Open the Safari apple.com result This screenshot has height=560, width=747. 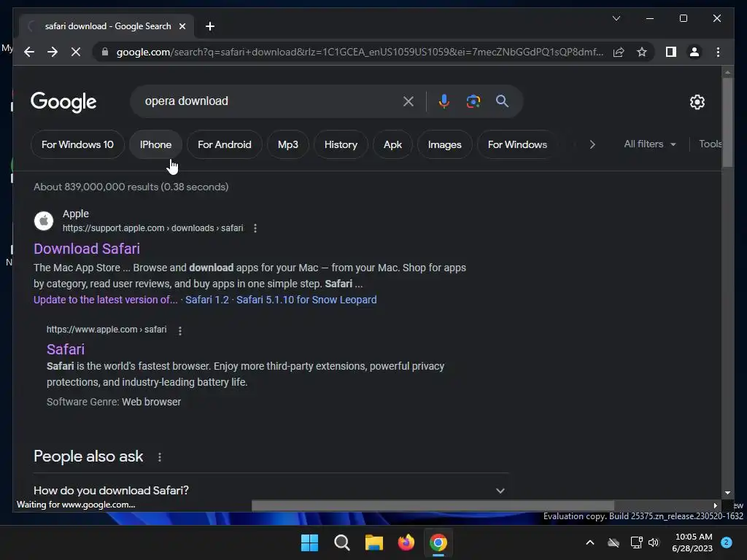[66, 349]
